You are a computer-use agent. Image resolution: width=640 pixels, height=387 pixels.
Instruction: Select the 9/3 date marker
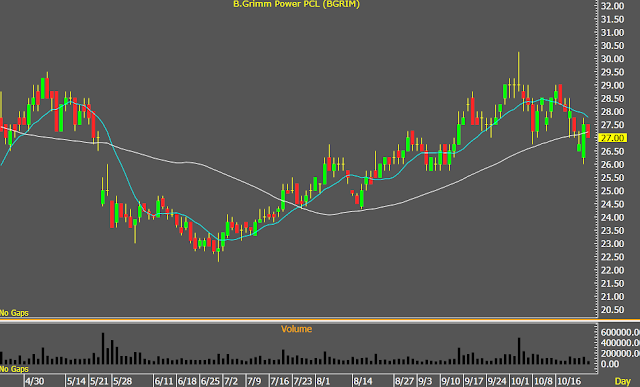click(x=425, y=381)
